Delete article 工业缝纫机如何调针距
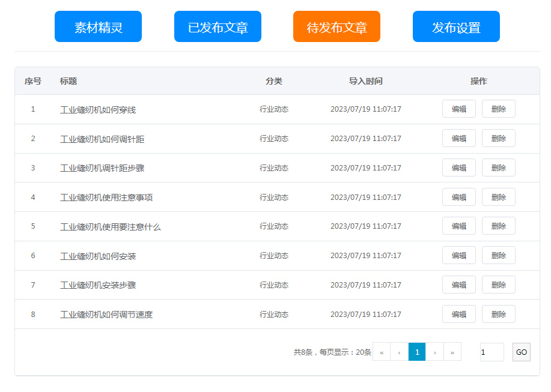 point(498,139)
